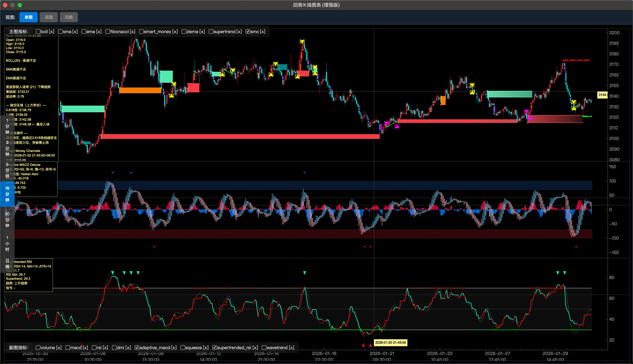The height and width of the screenshot is (364, 633).
Task: Uncheck the smc indicator checkbox
Action: pyautogui.click(x=248, y=31)
